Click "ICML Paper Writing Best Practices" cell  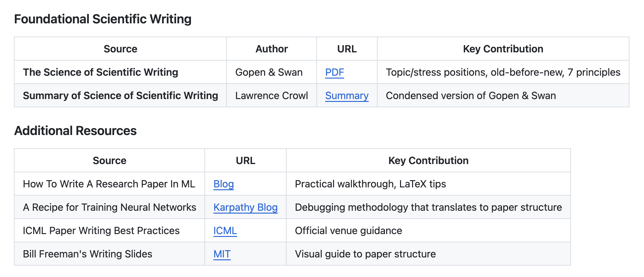click(x=101, y=231)
